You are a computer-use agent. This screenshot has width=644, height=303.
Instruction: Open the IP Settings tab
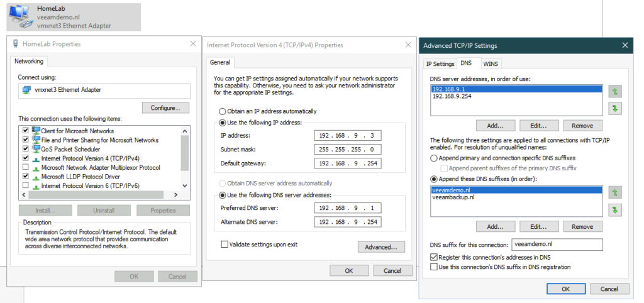(440, 63)
